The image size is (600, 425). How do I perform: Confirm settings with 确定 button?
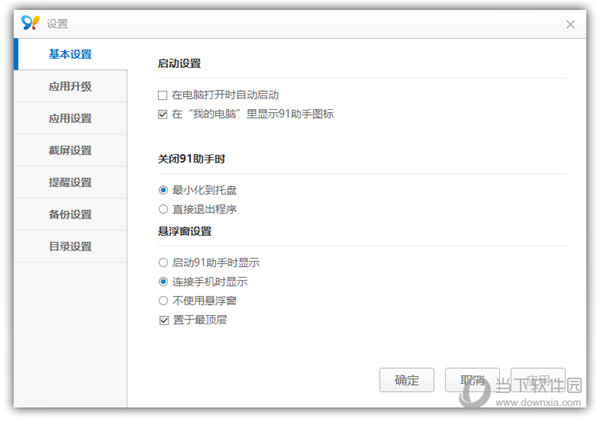(407, 380)
